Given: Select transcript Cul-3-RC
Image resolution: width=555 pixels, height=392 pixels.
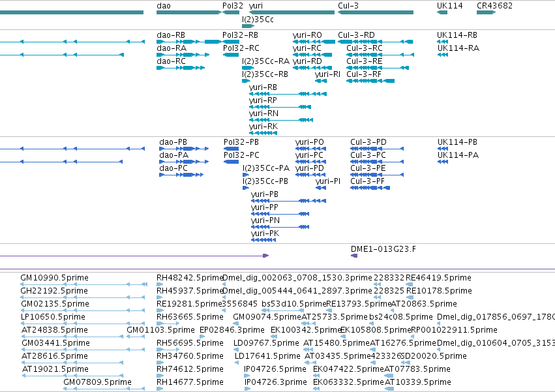Looking at the screenshot, I should pyautogui.click(x=380, y=55).
